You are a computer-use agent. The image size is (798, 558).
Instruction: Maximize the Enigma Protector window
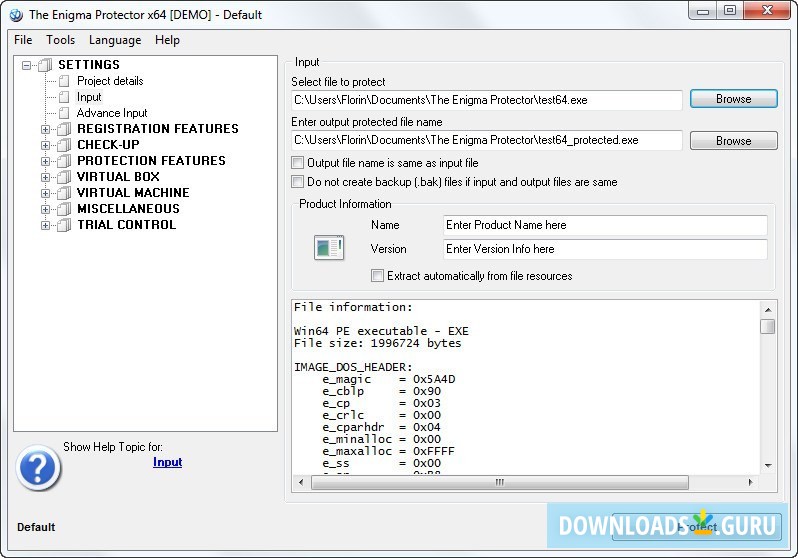tap(730, 10)
